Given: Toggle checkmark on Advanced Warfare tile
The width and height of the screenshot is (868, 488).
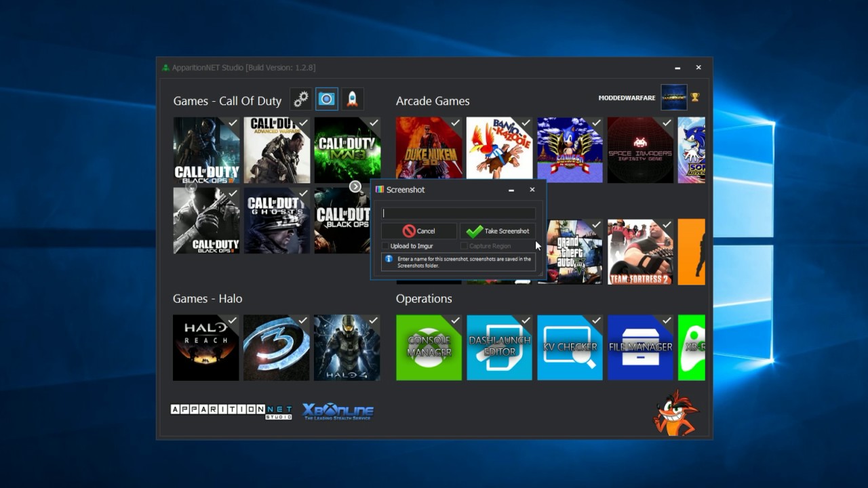Looking at the screenshot, I should (303, 123).
